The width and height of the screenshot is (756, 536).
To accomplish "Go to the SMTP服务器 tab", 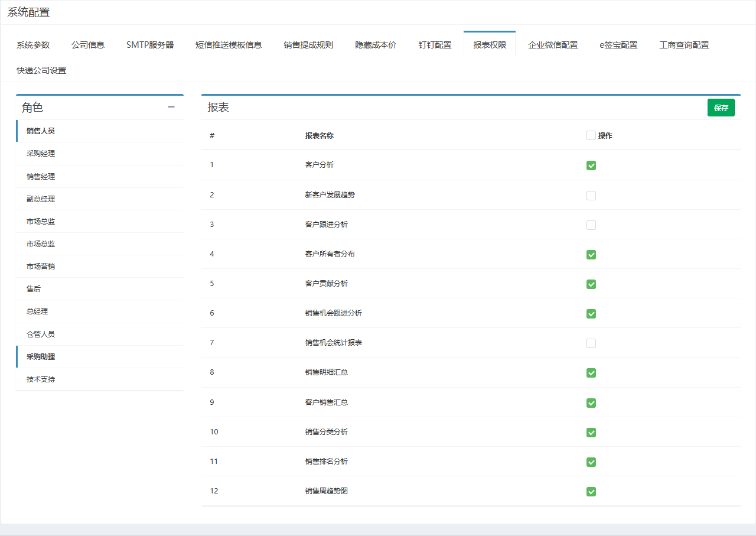I will tap(150, 45).
